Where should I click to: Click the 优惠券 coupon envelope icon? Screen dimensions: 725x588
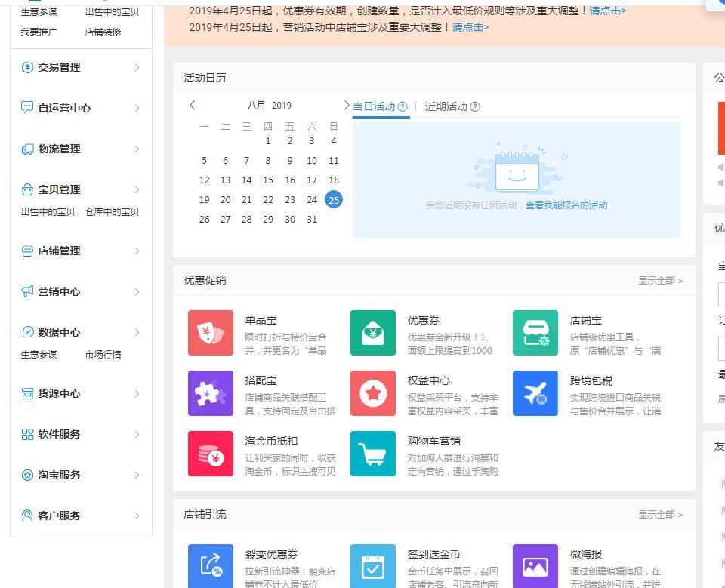click(373, 333)
